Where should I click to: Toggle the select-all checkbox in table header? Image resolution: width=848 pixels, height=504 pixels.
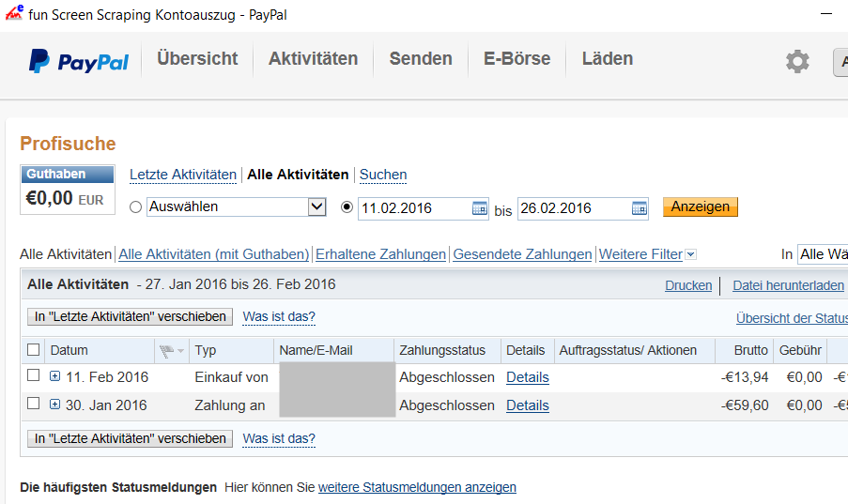[34, 350]
